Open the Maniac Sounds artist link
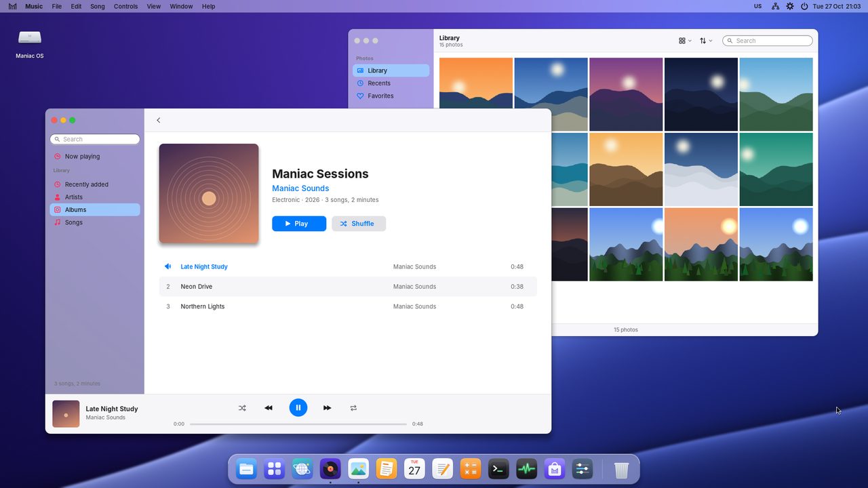The height and width of the screenshot is (488, 868). [300, 188]
